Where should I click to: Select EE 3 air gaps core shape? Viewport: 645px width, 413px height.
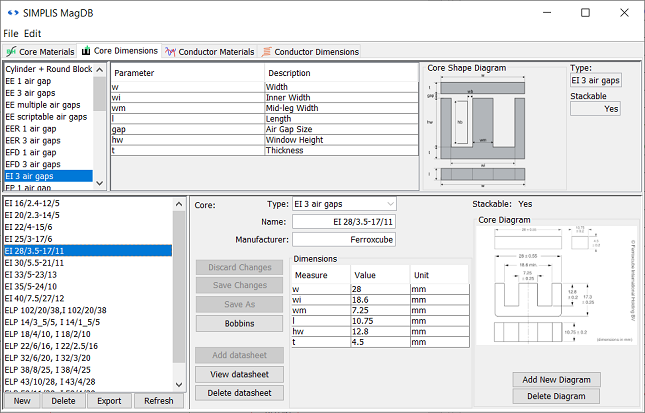[x=34, y=92]
